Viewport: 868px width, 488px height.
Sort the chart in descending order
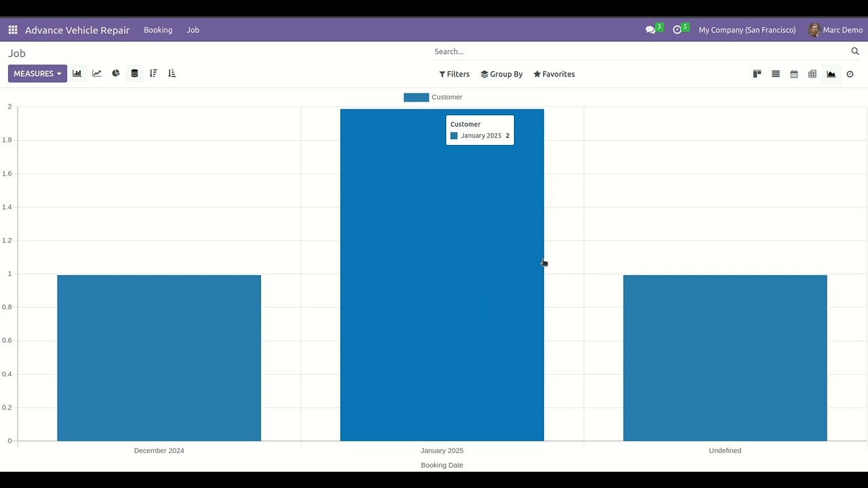click(x=153, y=73)
